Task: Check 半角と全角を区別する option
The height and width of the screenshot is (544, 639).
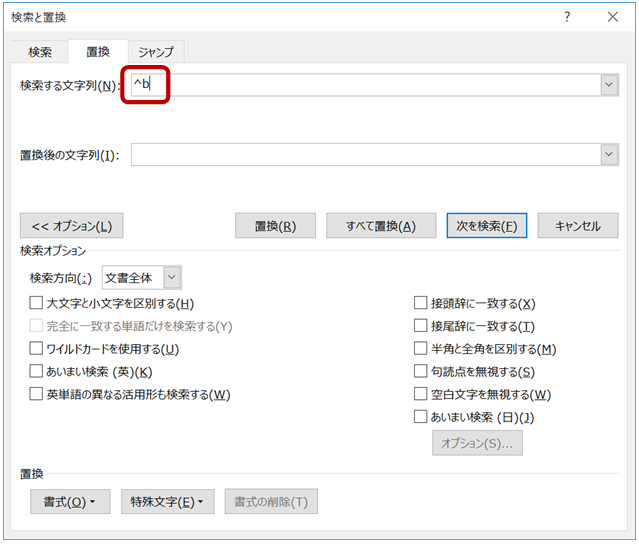Action: coord(421,349)
